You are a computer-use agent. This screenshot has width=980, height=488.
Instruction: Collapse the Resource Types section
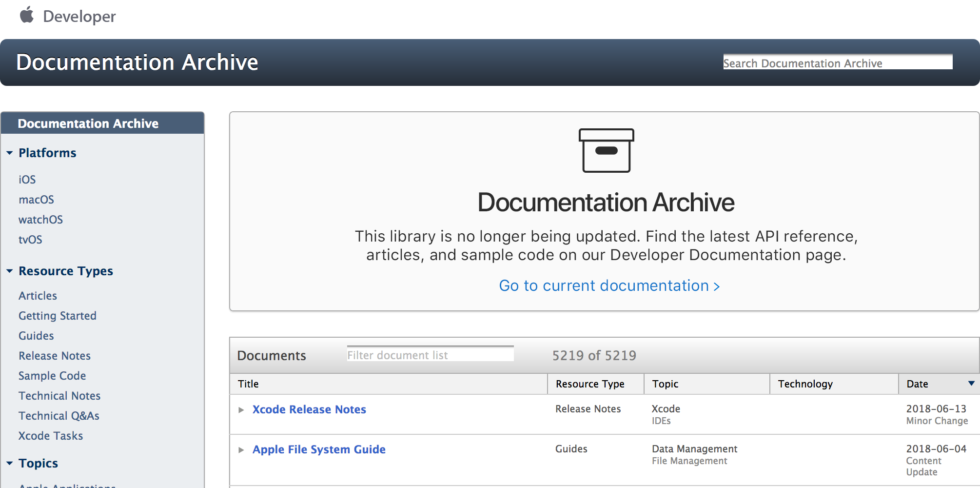(9, 271)
